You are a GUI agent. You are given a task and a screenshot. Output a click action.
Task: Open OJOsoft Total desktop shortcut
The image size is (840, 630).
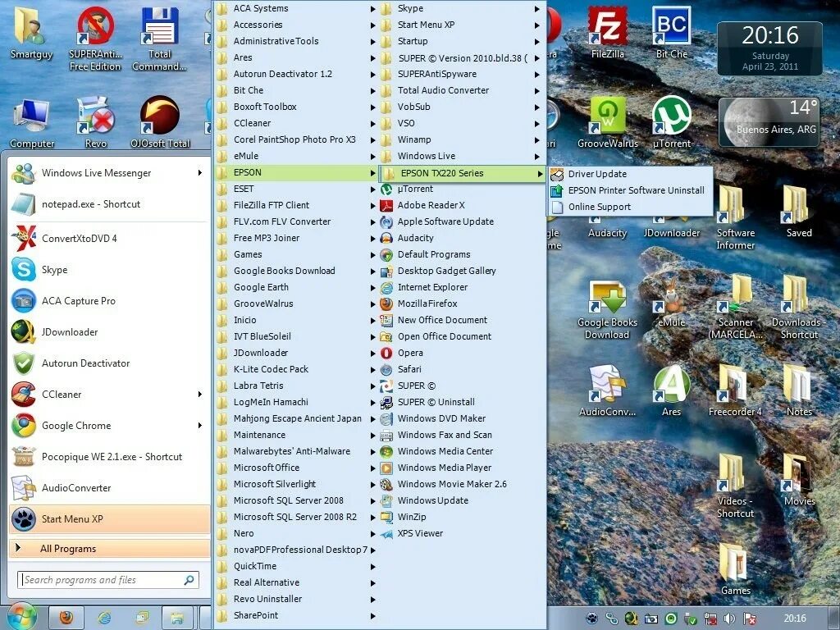[x=160, y=122]
